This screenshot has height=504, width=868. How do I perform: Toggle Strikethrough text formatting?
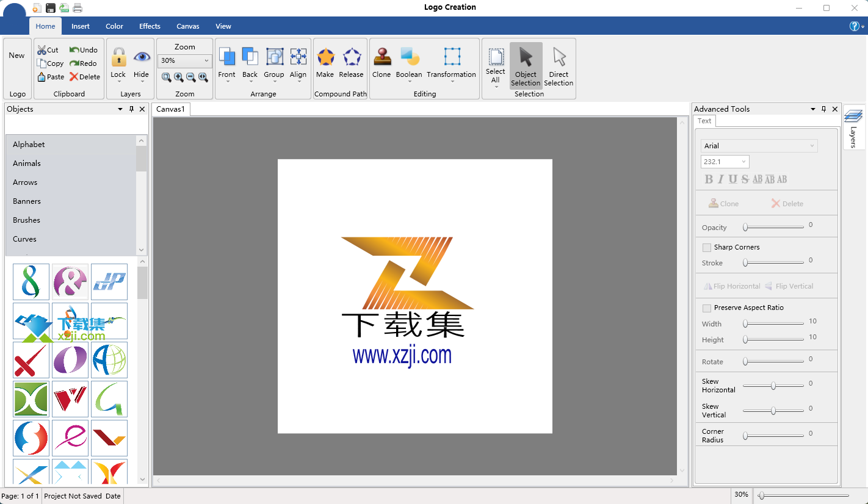[745, 179]
